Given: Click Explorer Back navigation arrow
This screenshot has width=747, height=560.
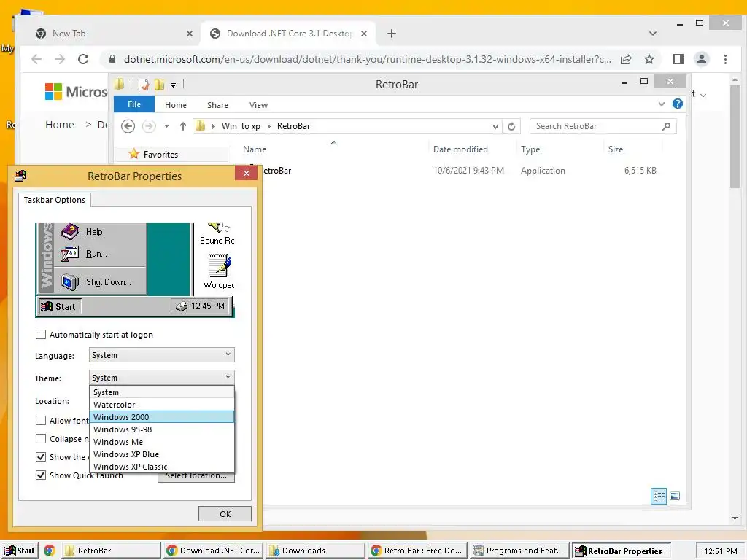Looking at the screenshot, I should click(128, 126).
